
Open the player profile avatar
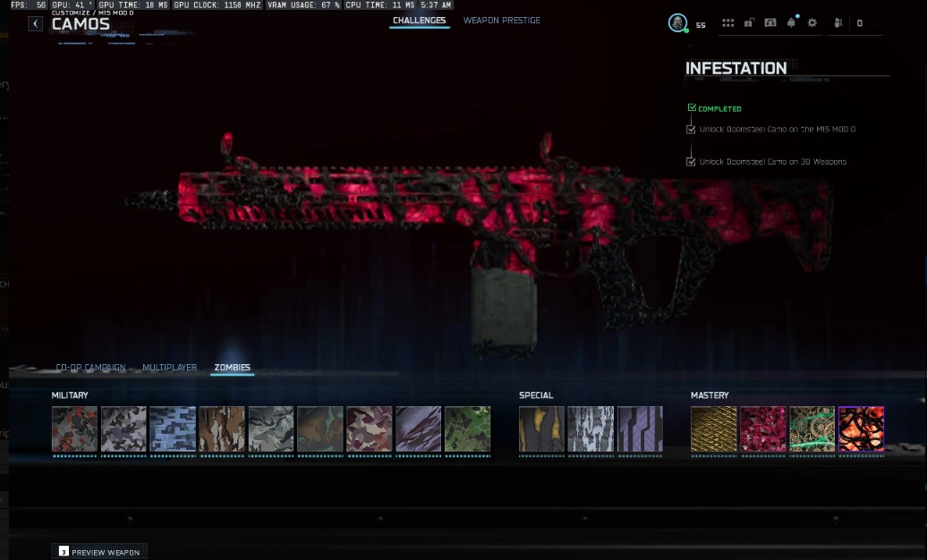pos(677,23)
